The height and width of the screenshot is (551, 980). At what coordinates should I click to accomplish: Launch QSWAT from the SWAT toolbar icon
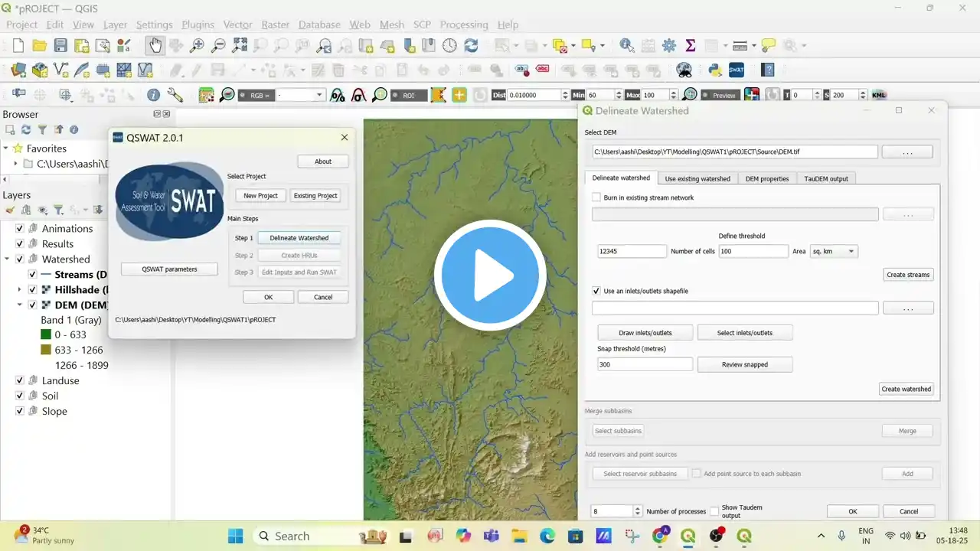click(737, 70)
